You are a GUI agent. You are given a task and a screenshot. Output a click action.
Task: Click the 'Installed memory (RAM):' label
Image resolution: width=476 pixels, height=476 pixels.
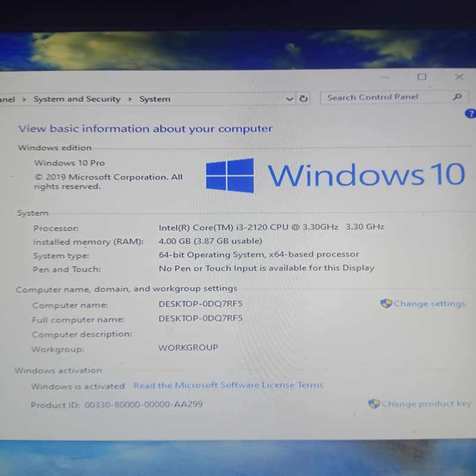pyautogui.click(x=88, y=242)
